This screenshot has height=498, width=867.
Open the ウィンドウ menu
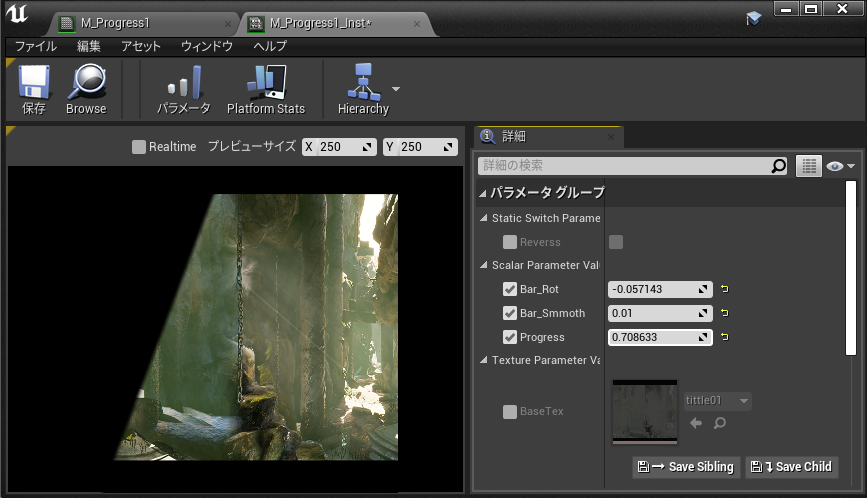click(207, 46)
